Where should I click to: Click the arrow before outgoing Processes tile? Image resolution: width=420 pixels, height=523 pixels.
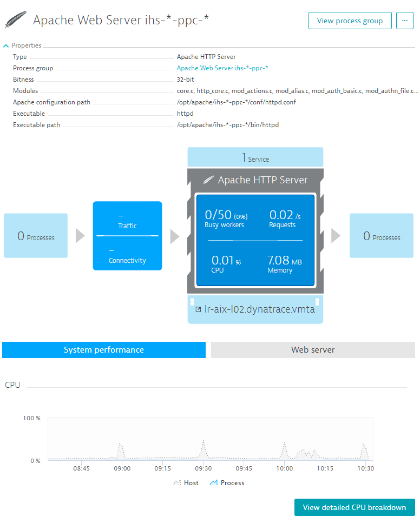[336, 236]
